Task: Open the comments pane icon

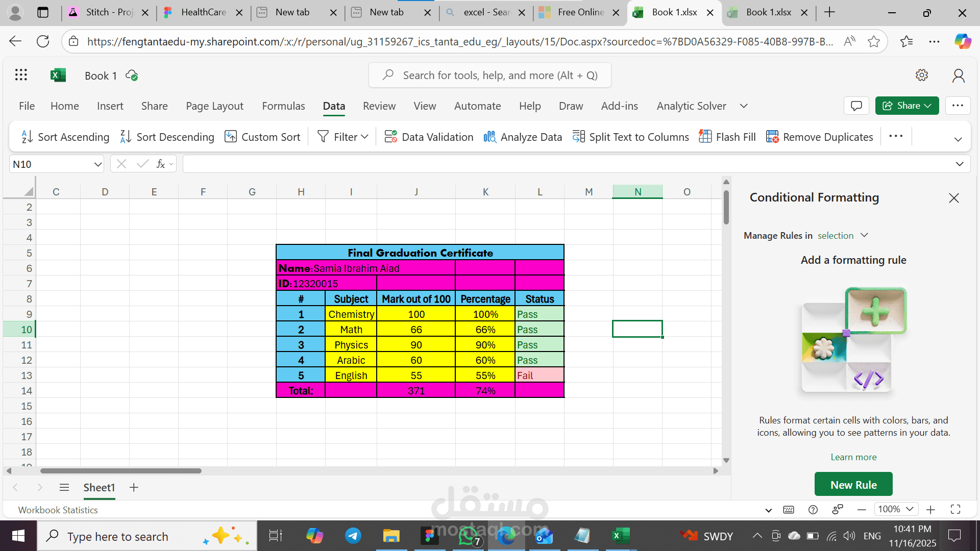Action: (x=856, y=106)
